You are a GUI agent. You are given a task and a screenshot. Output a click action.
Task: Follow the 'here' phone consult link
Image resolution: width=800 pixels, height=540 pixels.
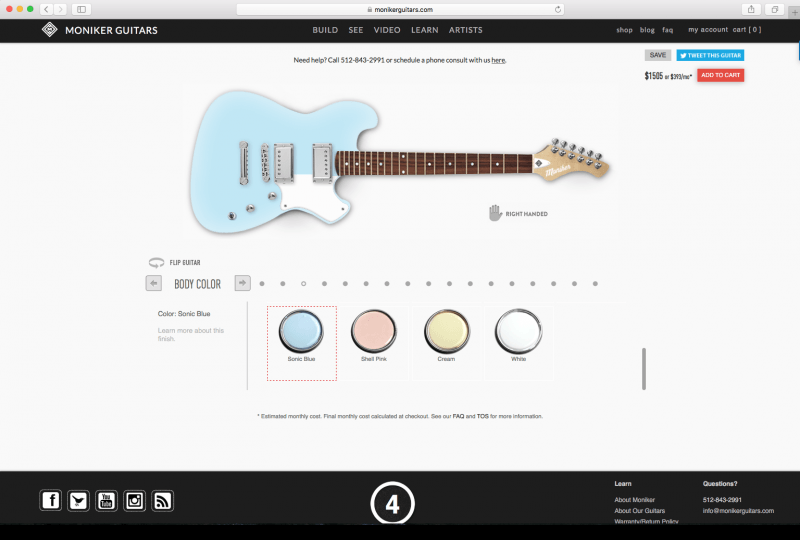pos(498,60)
